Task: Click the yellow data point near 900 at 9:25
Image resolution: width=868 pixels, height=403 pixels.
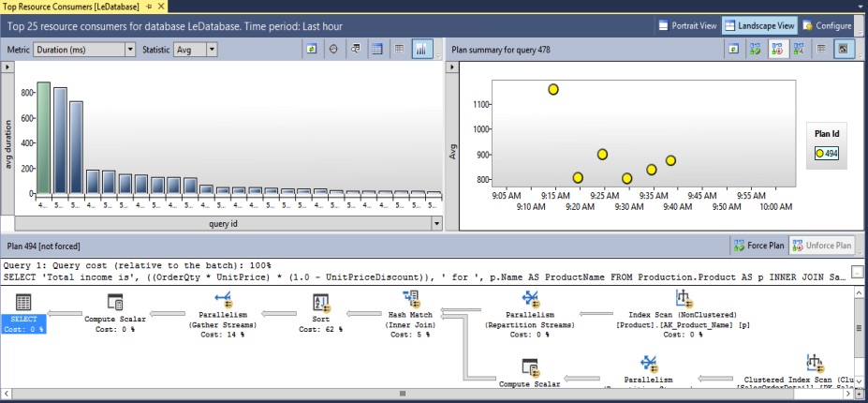Action: tap(602, 154)
